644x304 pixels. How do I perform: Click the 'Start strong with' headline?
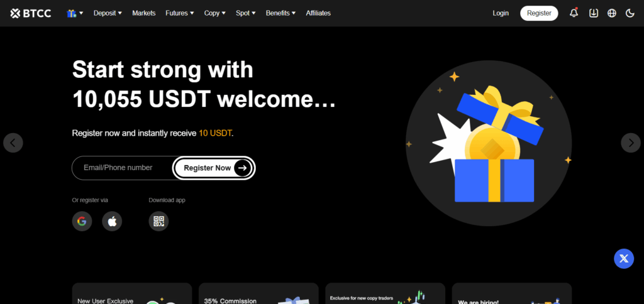163,70
